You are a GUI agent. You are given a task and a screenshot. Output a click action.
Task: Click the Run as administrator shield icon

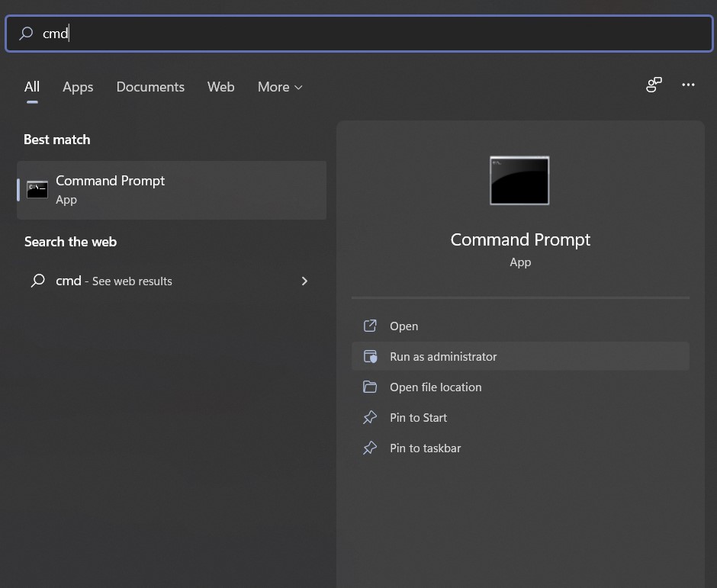[x=370, y=356]
